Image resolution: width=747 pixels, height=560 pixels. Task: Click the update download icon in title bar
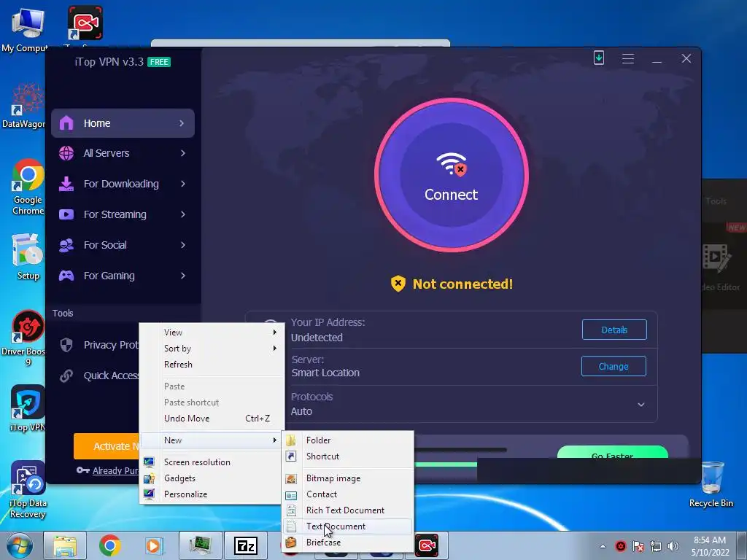599,58
